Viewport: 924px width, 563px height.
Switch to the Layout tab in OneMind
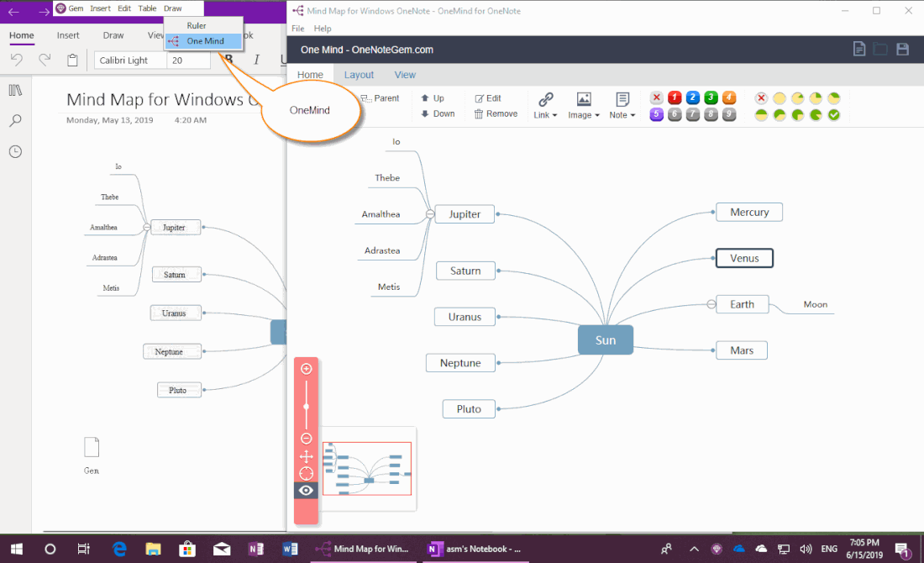359,75
